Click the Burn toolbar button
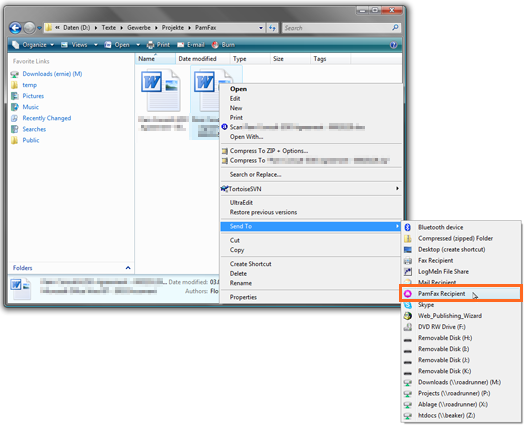Image resolution: width=524 pixels, height=426 pixels. pyautogui.click(x=223, y=45)
